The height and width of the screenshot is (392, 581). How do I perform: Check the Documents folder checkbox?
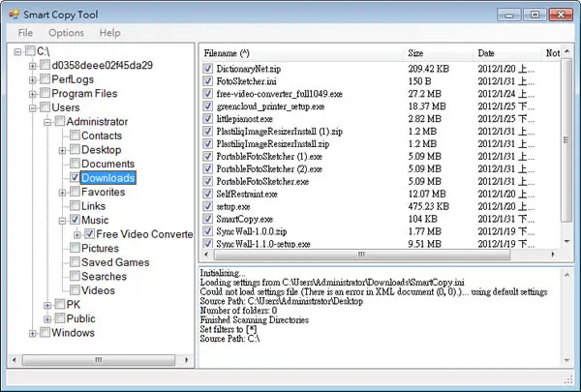tap(75, 163)
